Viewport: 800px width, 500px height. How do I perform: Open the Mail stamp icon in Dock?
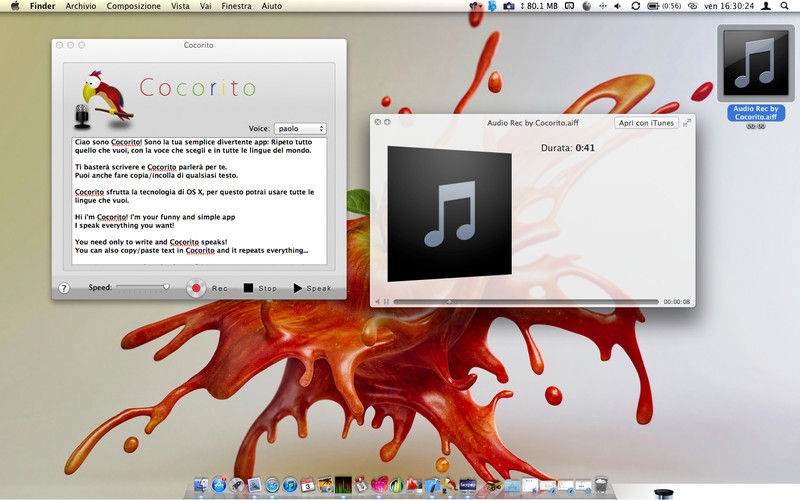tap(254, 485)
